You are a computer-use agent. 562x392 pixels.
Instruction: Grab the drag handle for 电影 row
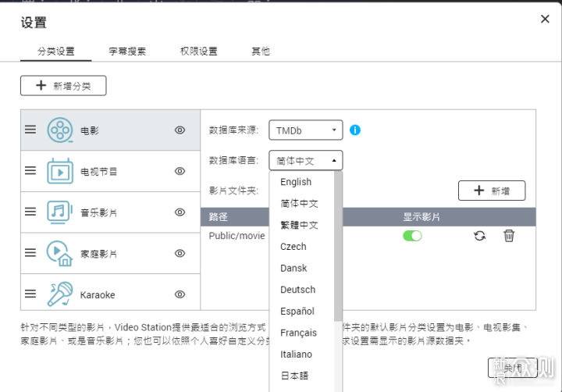[x=30, y=130]
